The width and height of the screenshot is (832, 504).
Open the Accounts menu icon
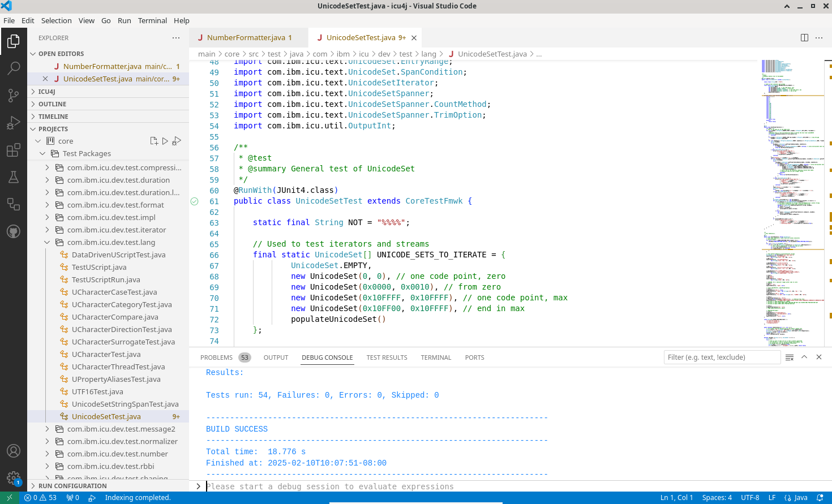pyautogui.click(x=14, y=451)
